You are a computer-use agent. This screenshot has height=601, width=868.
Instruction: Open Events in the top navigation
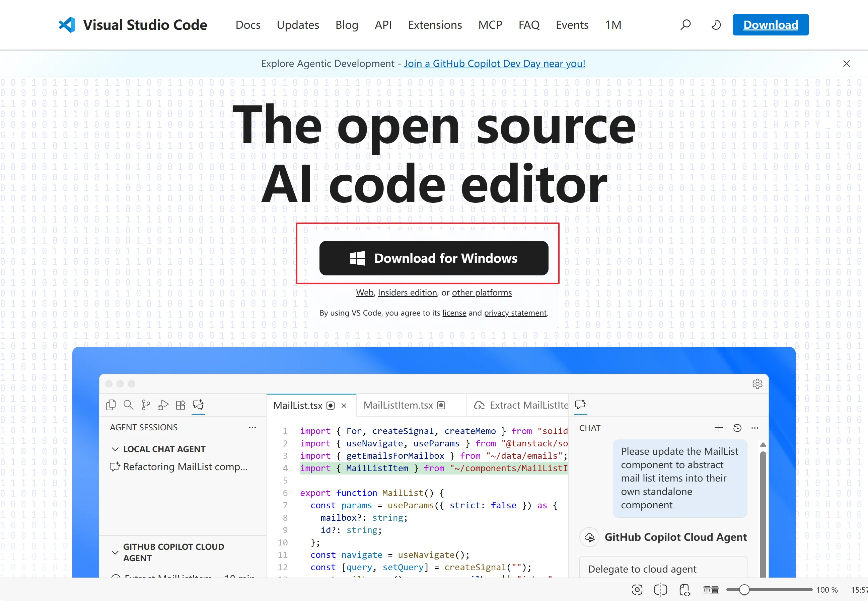pyautogui.click(x=572, y=25)
